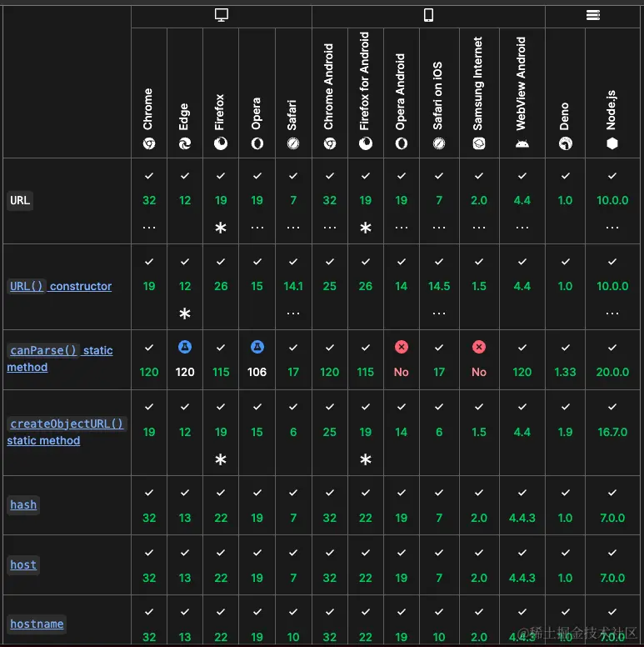Click the 1.9 Deno value in createObjectURL row

[565, 432]
